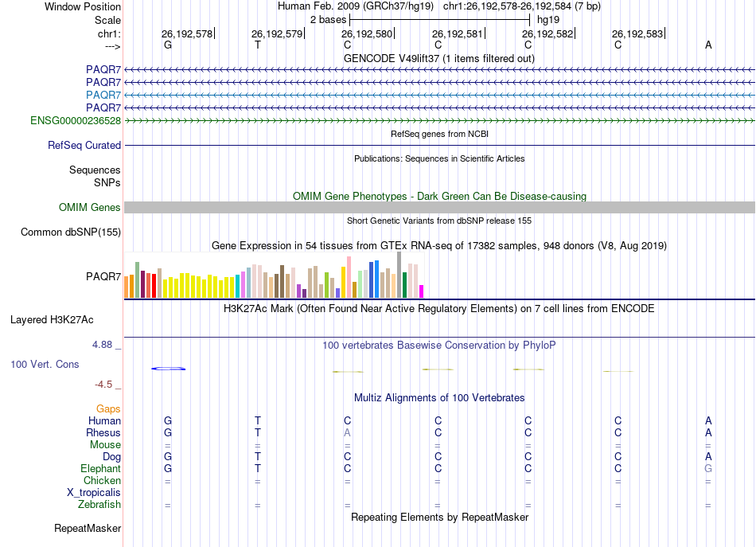Open 100 vertebrates Basewise Conservation title
The height and width of the screenshot is (547, 756).
coord(439,346)
